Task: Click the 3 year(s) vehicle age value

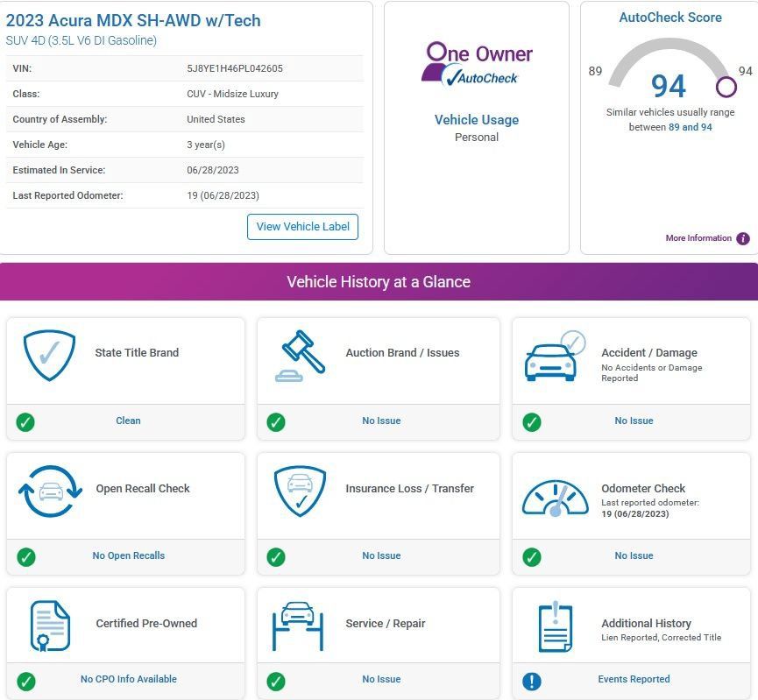Action: (x=206, y=145)
